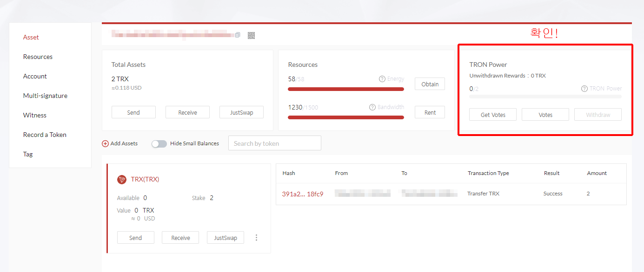The height and width of the screenshot is (272, 644).
Task: Open Witness in the sidebar
Action: [x=35, y=115]
